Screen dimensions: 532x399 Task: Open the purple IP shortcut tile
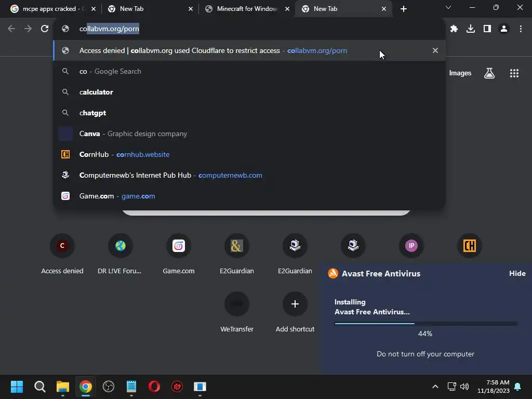coord(411,246)
